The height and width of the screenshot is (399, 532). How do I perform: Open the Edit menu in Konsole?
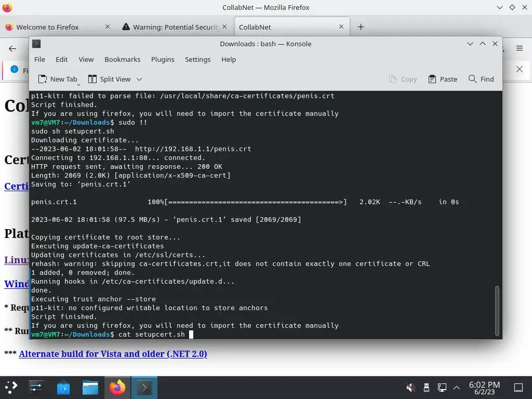pos(61,59)
